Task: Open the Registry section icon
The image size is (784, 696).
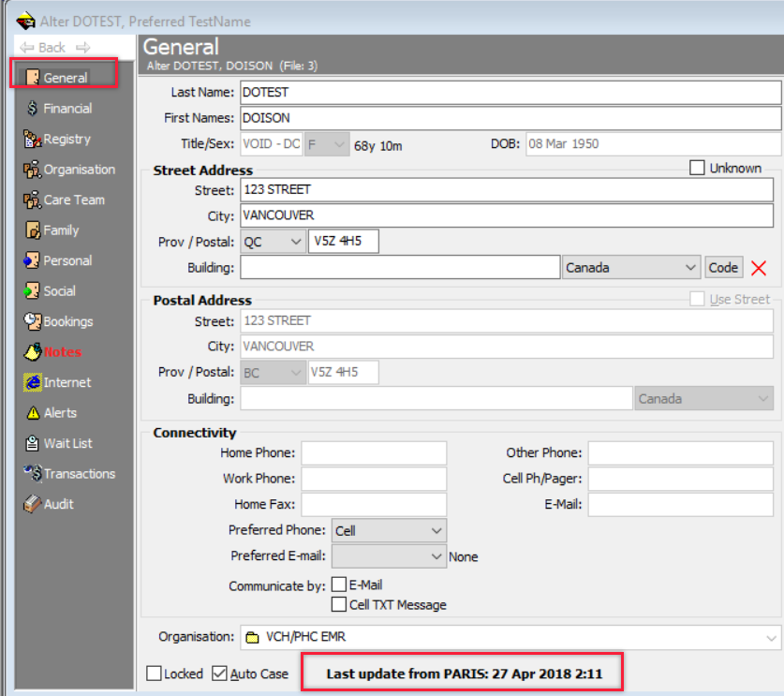Action: (x=32, y=140)
